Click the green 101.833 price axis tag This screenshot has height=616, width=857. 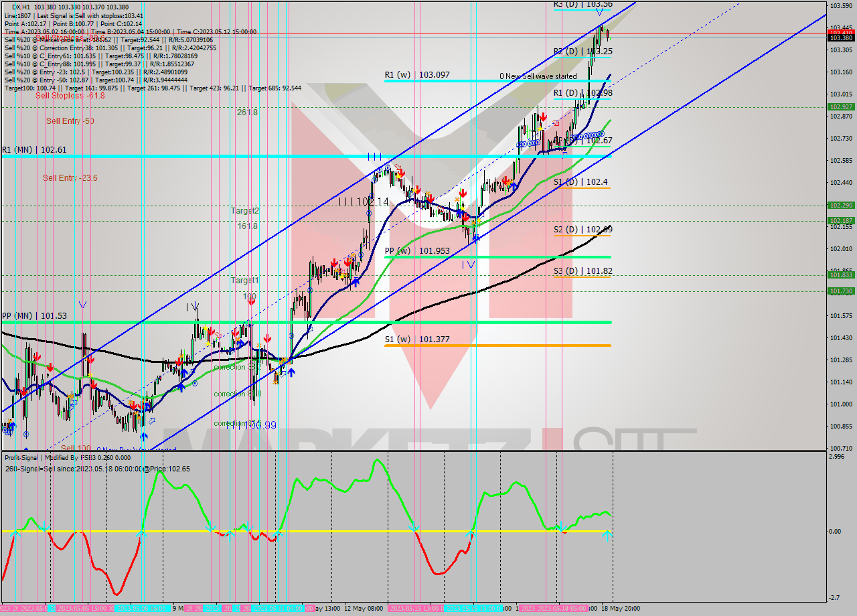[x=841, y=275]
